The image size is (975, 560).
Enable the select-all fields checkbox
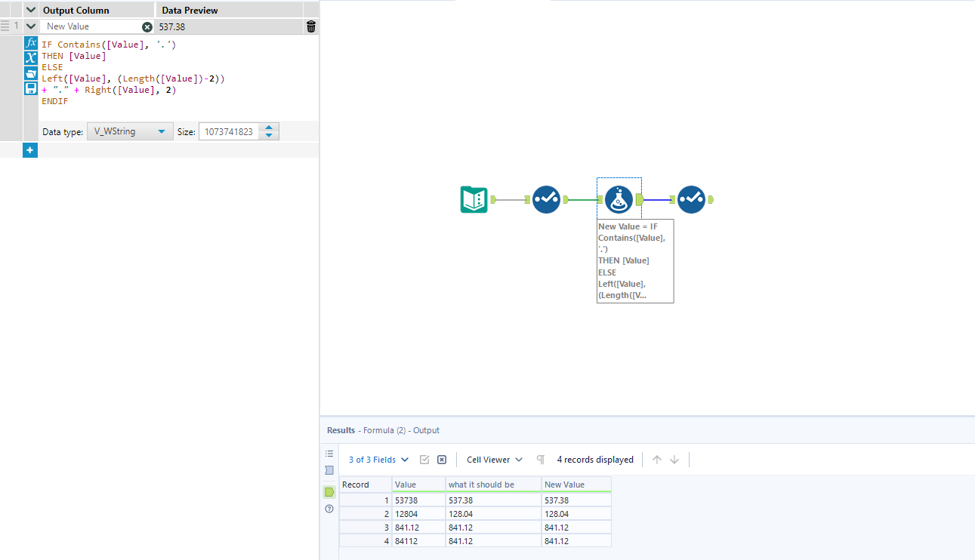click(x=424, y=459)
